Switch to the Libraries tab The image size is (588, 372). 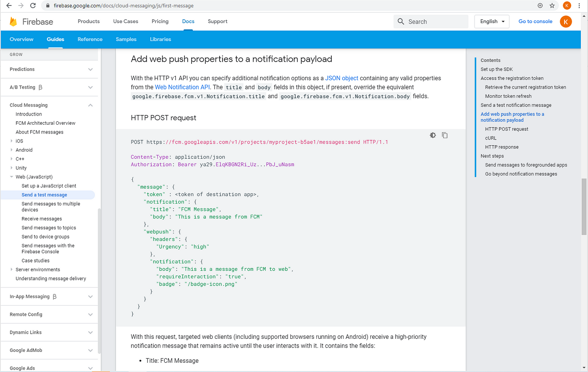click(160, 39)
